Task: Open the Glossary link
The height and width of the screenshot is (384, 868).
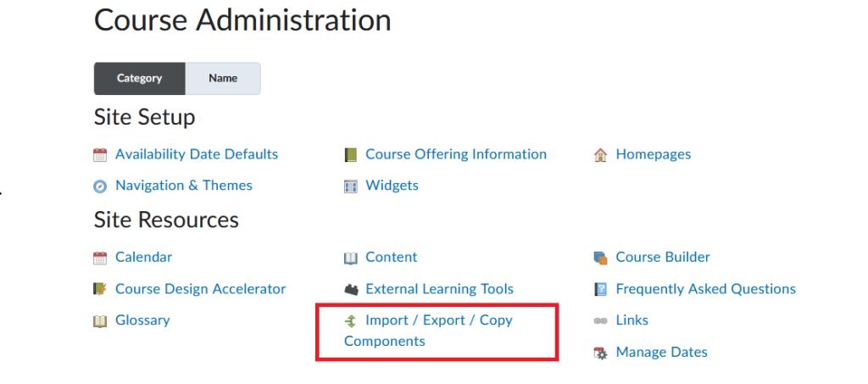Action: tap(142, 320)
